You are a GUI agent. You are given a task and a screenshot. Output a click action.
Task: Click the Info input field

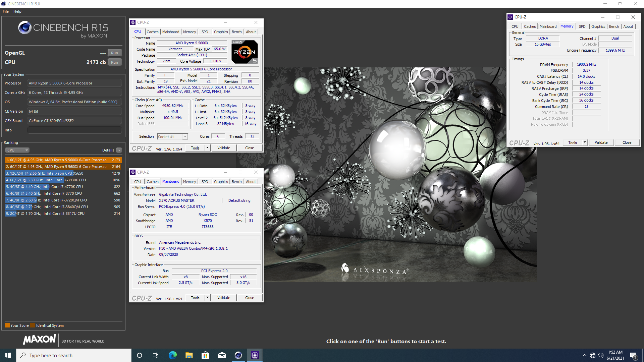coord(74,130)
